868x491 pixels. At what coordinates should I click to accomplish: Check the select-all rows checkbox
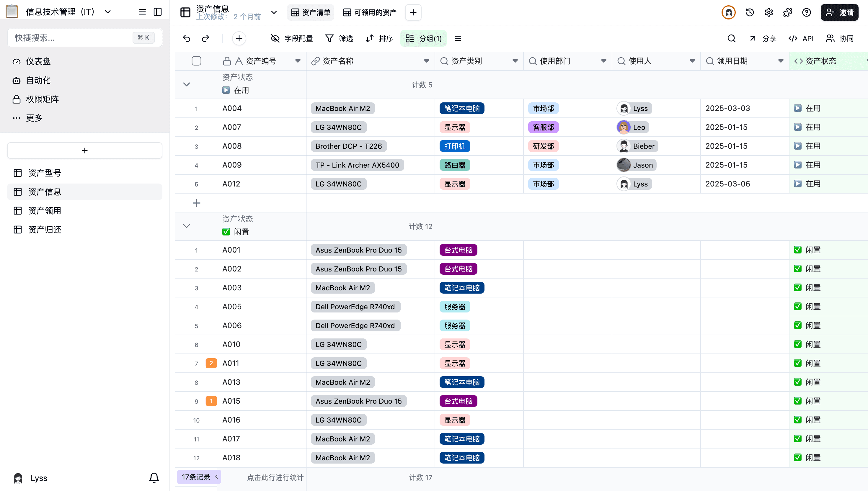(x=196, y=61)
